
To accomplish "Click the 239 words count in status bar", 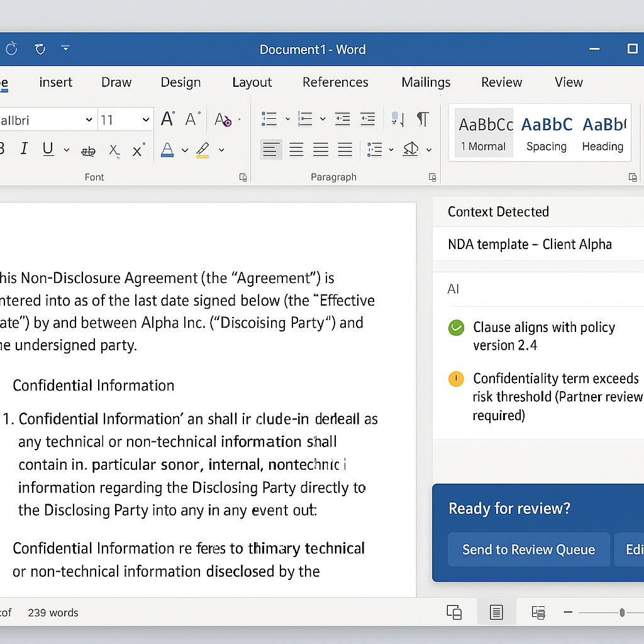I will (53, 613).
